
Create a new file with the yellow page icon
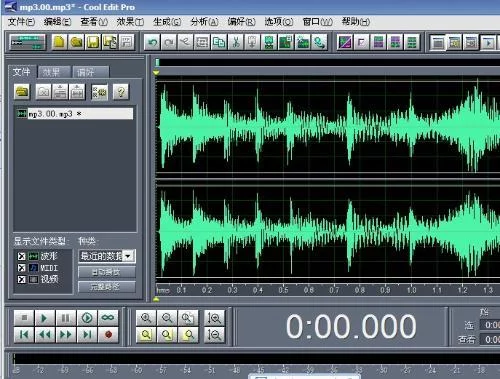[59, 42]
